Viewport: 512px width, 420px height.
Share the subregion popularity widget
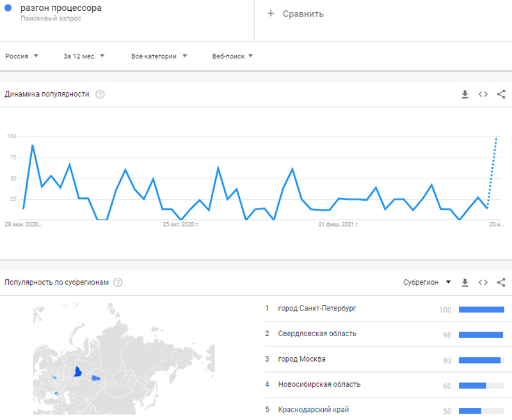click(x=501, y=282)
